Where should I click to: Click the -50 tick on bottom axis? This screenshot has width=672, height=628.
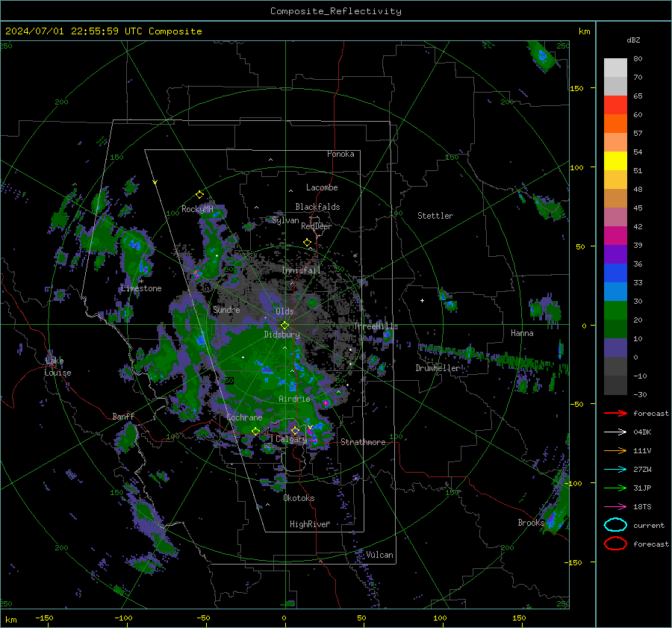coord(203,618)
